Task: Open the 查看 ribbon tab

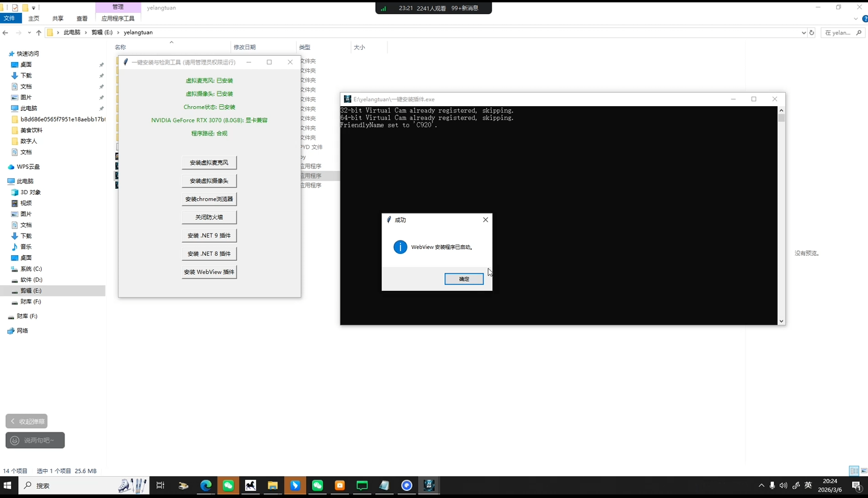Action: [x=82, y=19]
